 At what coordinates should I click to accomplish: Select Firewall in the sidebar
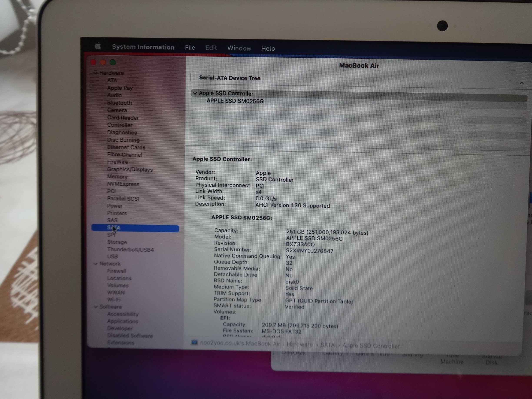117,271
